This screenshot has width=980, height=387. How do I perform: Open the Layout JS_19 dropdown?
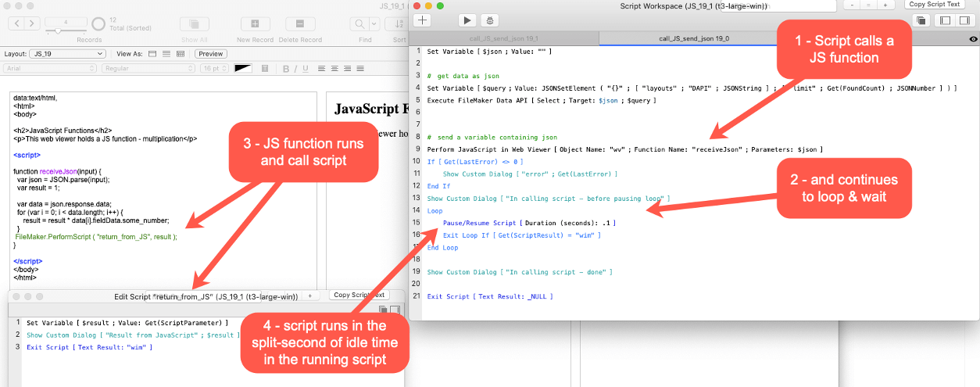pyautogui.click(x=66, y=54)
